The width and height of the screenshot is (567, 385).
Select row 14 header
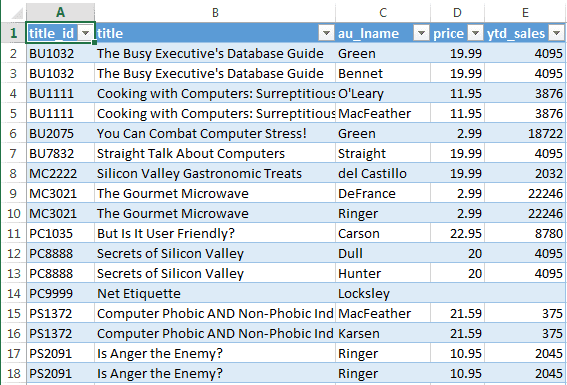[x=13, y=293]
